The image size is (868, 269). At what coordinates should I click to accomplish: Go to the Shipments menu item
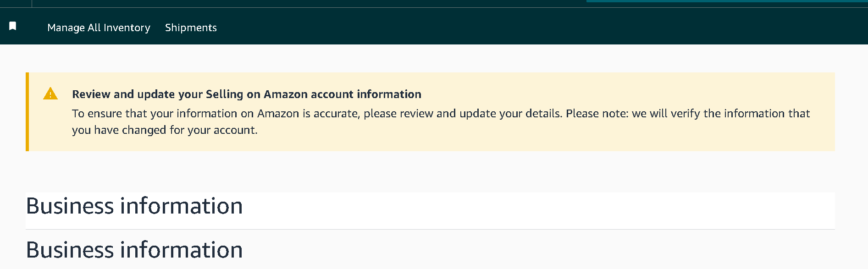[191, 27]
